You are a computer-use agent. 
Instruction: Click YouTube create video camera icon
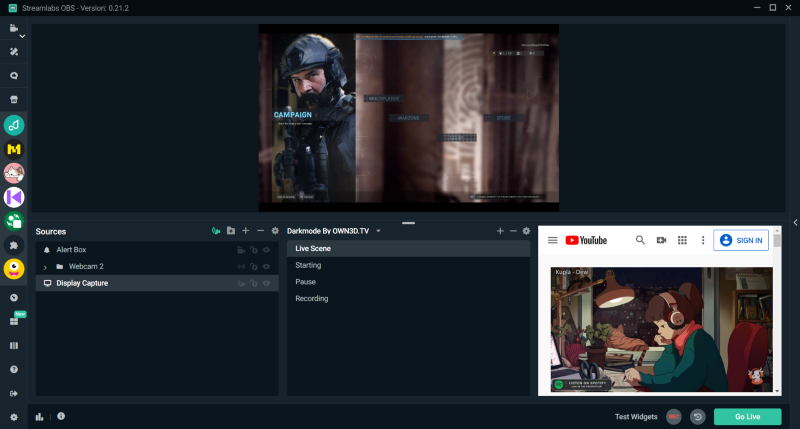pos(661,240)
